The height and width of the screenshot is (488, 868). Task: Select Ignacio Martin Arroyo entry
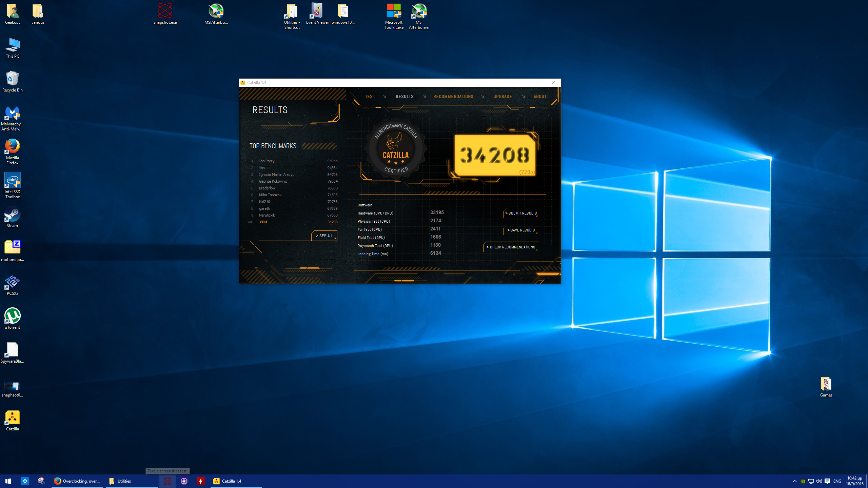point(294,175)
